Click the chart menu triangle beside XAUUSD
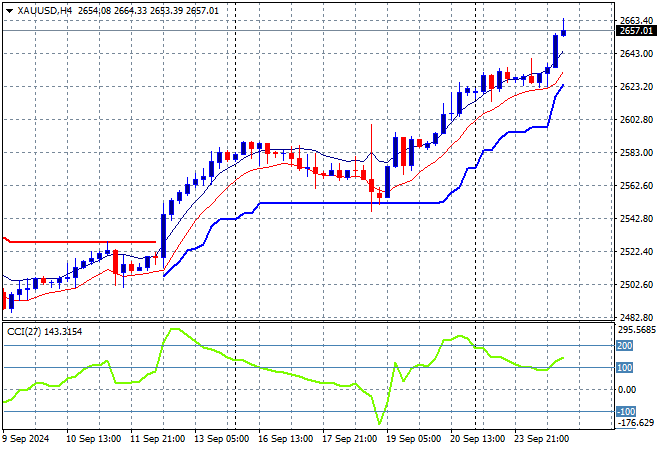 click(9, 11)
